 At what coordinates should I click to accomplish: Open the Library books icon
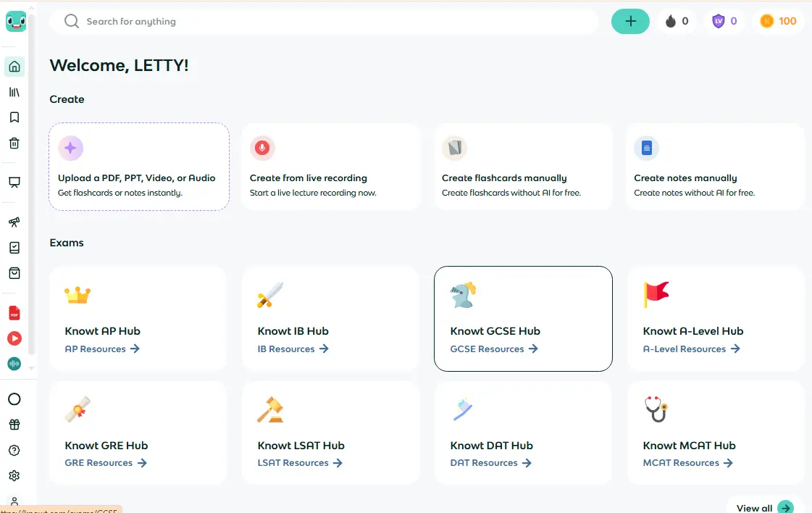14,92
